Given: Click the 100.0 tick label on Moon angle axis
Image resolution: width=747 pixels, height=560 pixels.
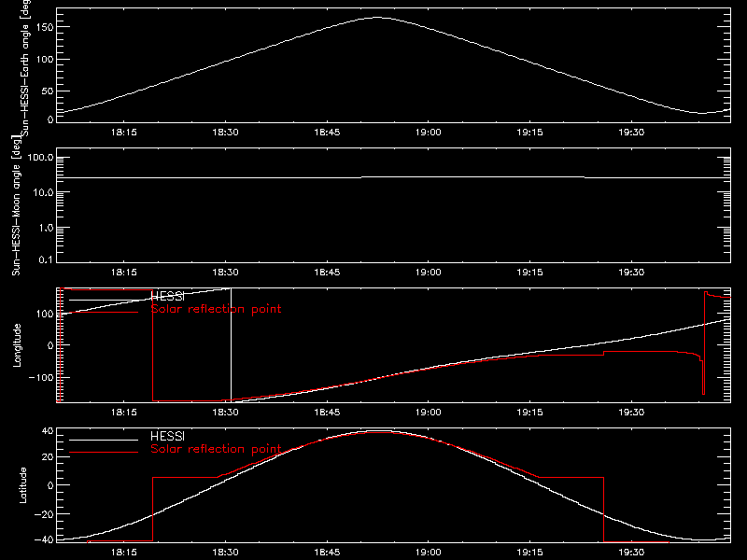Looking at the screenshot, I should click(40, 158).
